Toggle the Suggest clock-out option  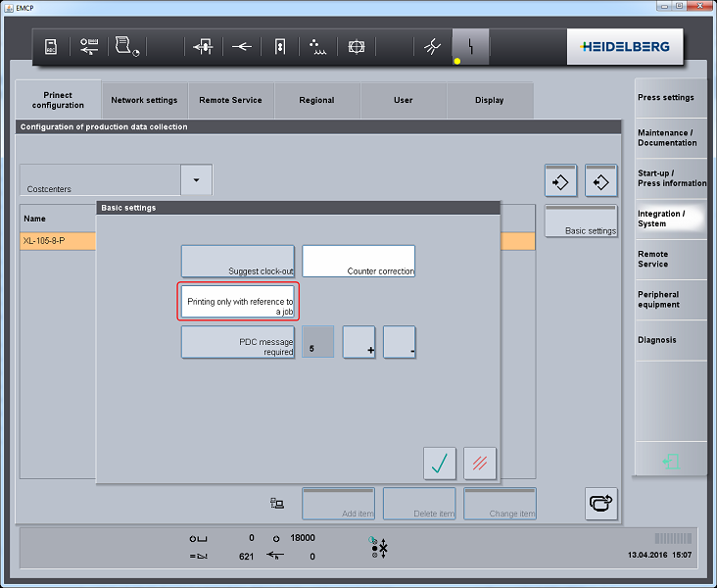pyautogui.click(x=237, y=261)
